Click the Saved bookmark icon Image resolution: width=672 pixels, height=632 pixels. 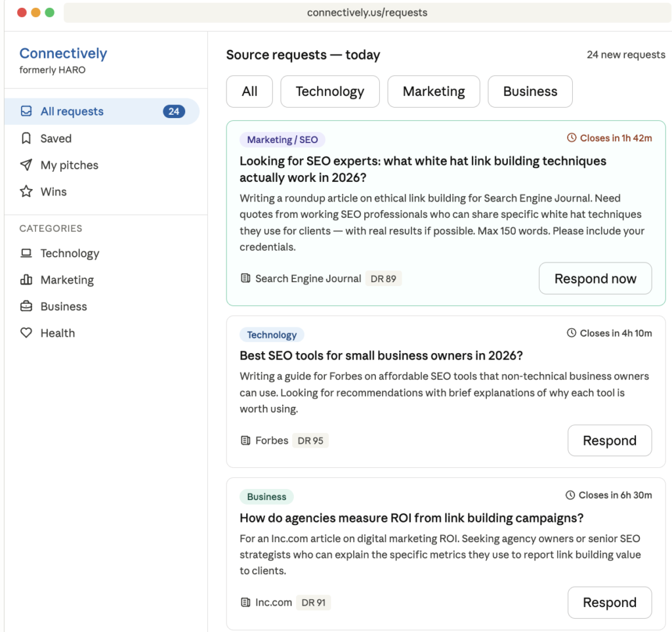26,138
